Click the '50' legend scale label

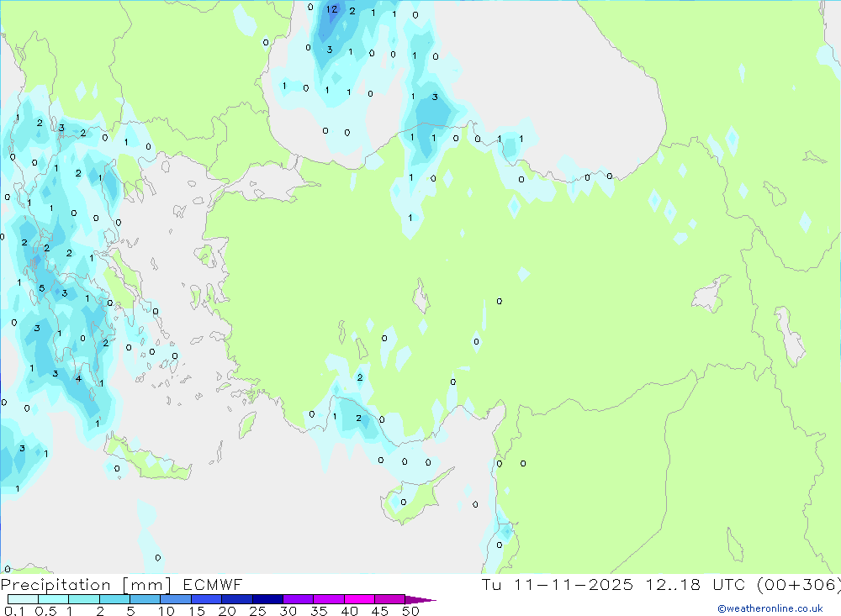(x=411, y=611)
